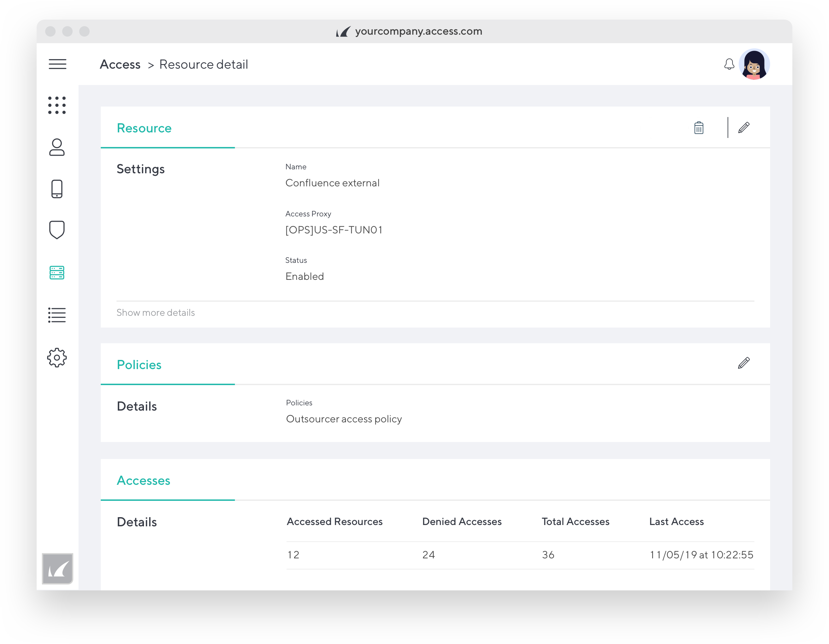Open the hamburger menu

click(x=57, y=64)
